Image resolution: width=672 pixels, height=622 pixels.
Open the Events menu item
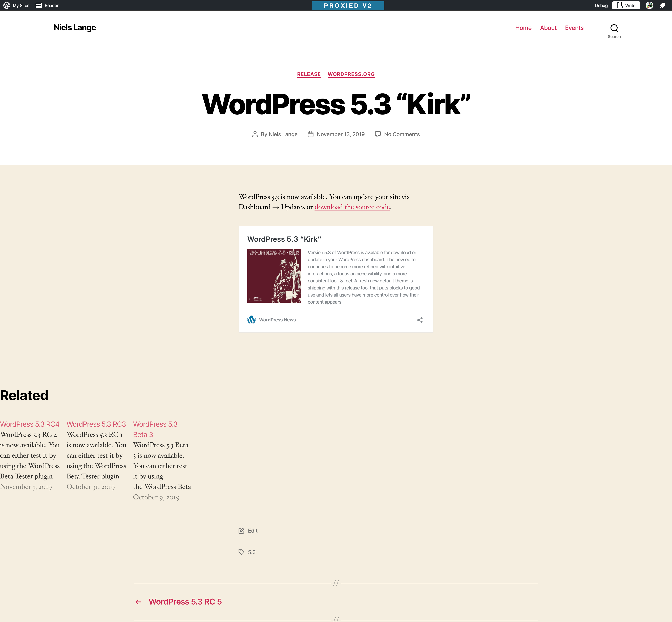click(574, 28)
